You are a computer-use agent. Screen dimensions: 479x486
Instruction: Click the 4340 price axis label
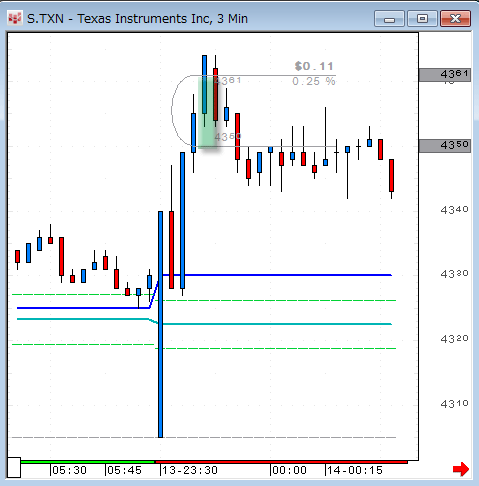454,210
